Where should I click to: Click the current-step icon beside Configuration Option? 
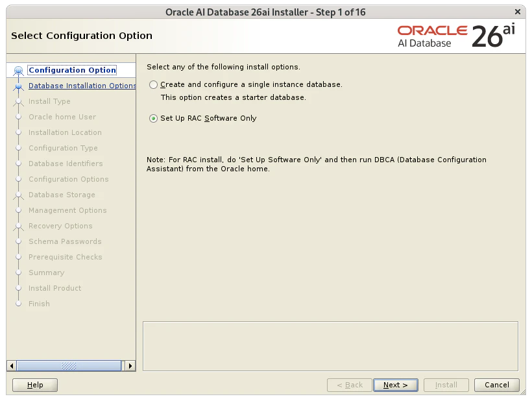18,71
